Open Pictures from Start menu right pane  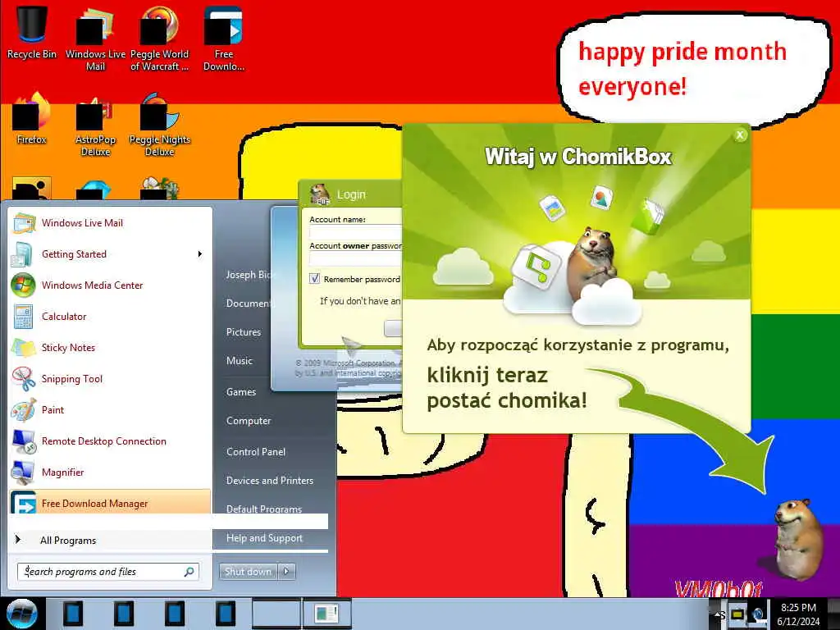click(244, 332)
